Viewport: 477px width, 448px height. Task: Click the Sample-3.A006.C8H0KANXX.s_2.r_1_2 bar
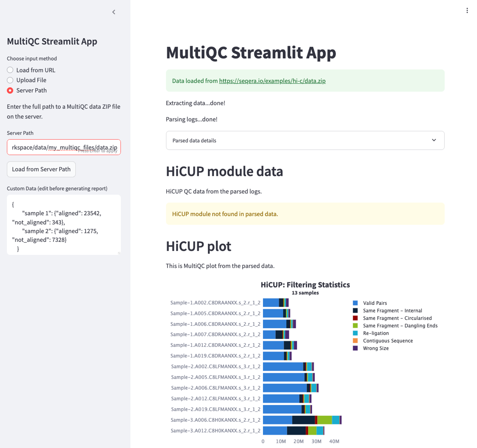pyautogui.click(x=302, y=420)
